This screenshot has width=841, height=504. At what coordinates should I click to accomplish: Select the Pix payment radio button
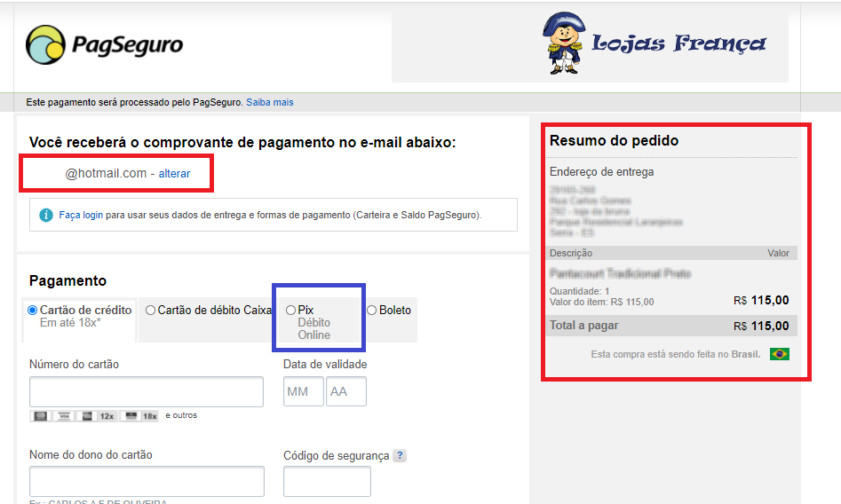click(290, 310)
